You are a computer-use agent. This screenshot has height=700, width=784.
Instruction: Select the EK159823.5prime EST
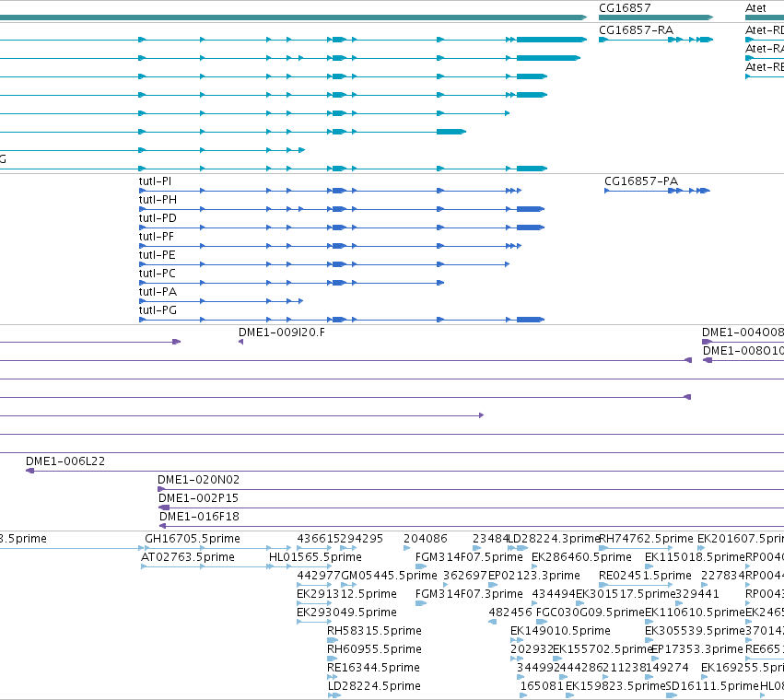[x=569, y=695]
